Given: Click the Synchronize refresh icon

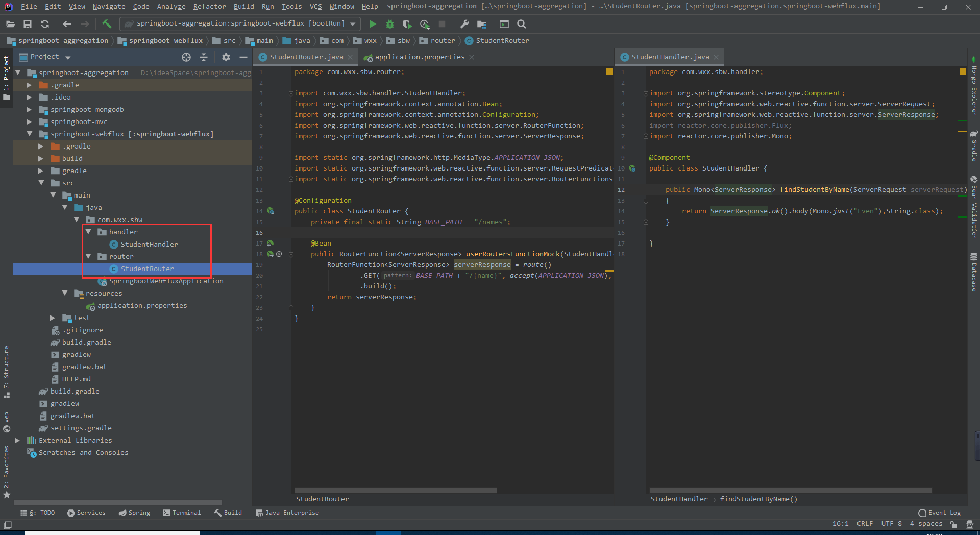Looking at the screenshot, I should (45, 24).
